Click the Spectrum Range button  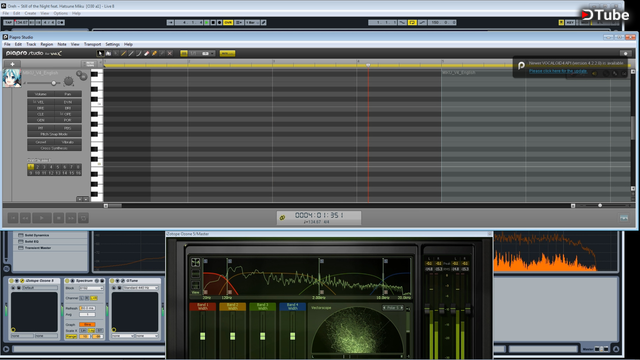(x=71, y=336)
